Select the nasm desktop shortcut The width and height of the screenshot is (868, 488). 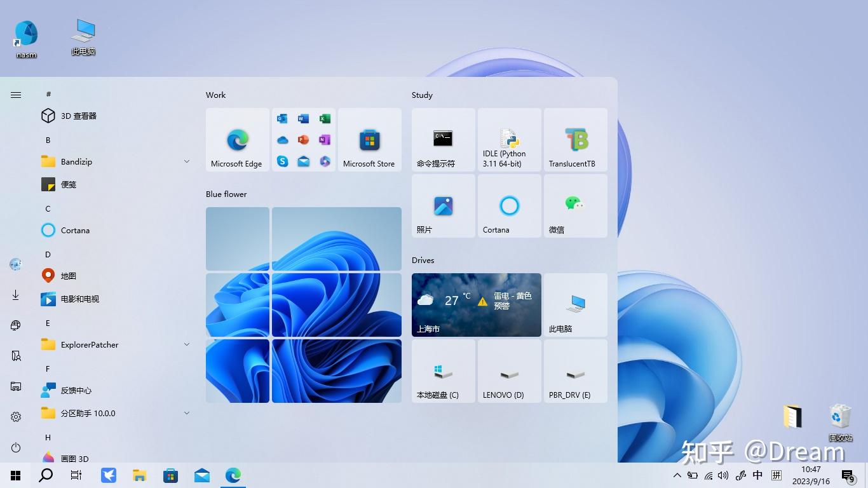tap(27, 39)
